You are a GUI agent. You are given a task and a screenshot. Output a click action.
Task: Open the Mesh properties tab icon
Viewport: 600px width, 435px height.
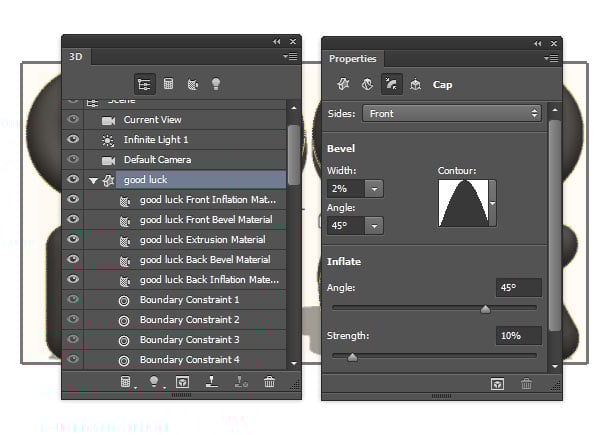tap(343, 84)
